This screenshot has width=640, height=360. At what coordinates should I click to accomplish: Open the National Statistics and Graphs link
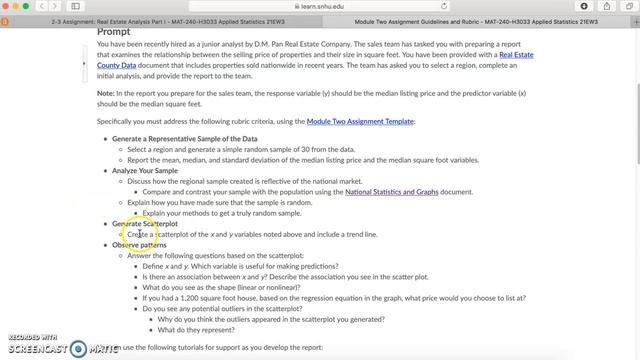pyautogui.click(x=392, y=192)
